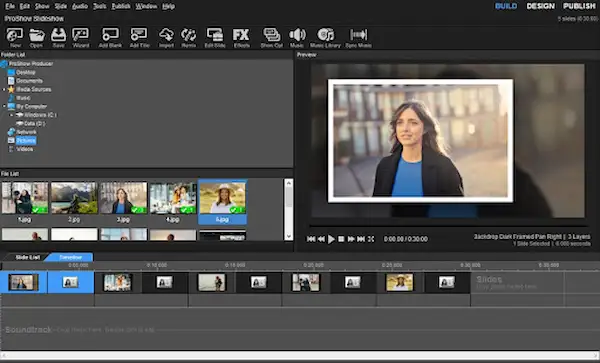This screenshot has width=600, height=363.
Task: Select the hat woman slide in timeline
Action: click(x=399, y=283)
